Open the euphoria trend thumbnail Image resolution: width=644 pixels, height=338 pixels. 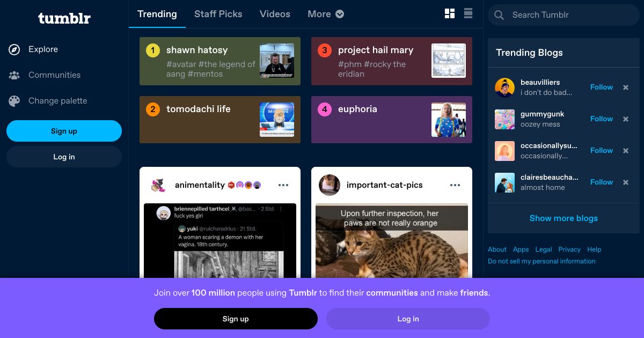[449, 120]
